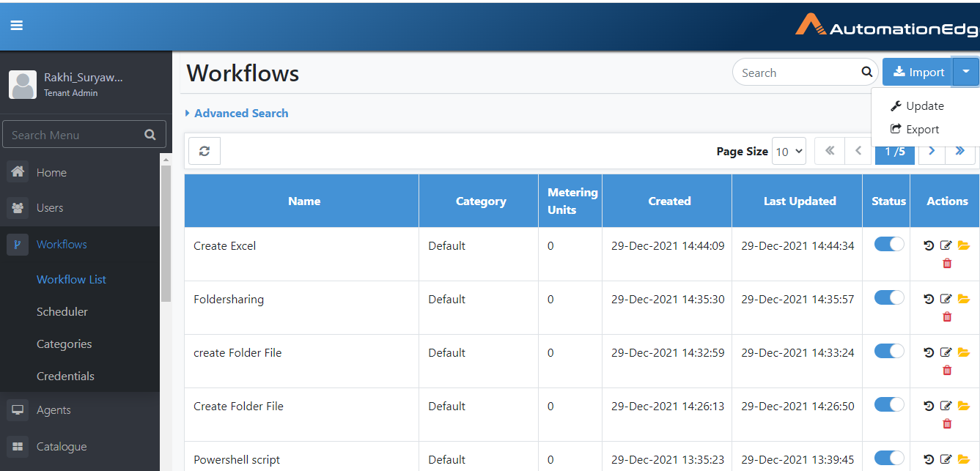View history of Foldersharing workflow
The image size is (980, 471).
tap(929, 300)
